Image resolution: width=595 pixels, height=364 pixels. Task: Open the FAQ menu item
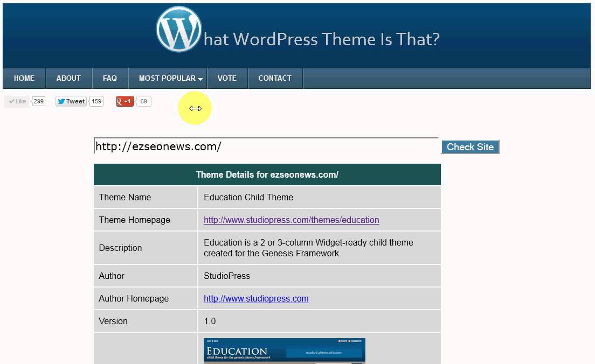[110, 78]
